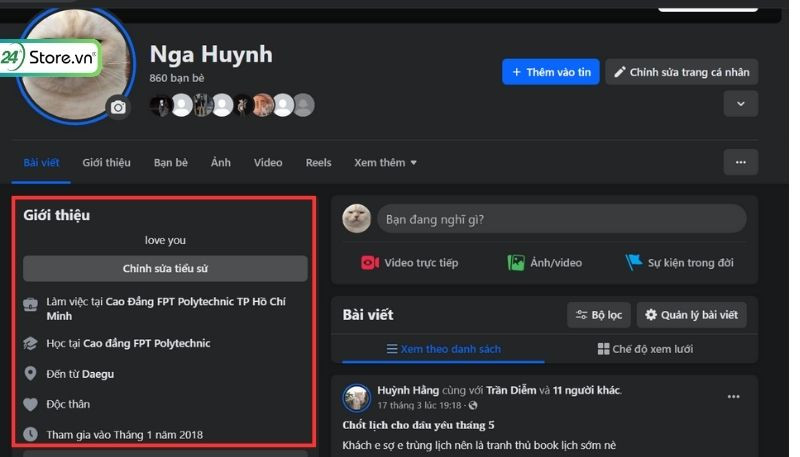This screenshot has height=457, width=800.
Task: Click Chỉnh sửa trang cá nhân button
Action: pos(681,72)
